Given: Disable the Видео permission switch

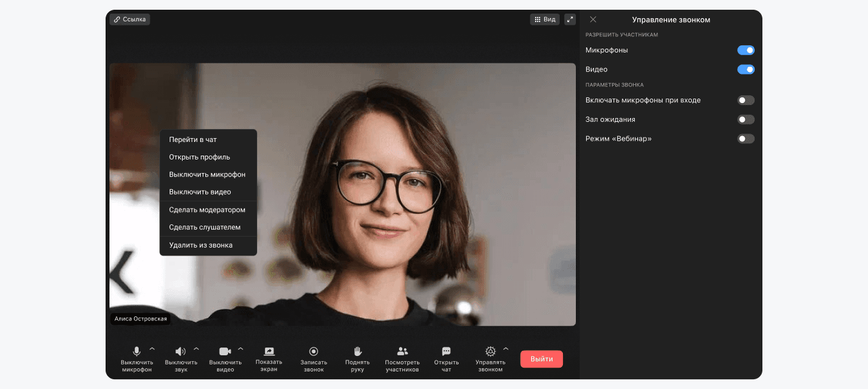Looking at the screenshot, I should point(746,69).
